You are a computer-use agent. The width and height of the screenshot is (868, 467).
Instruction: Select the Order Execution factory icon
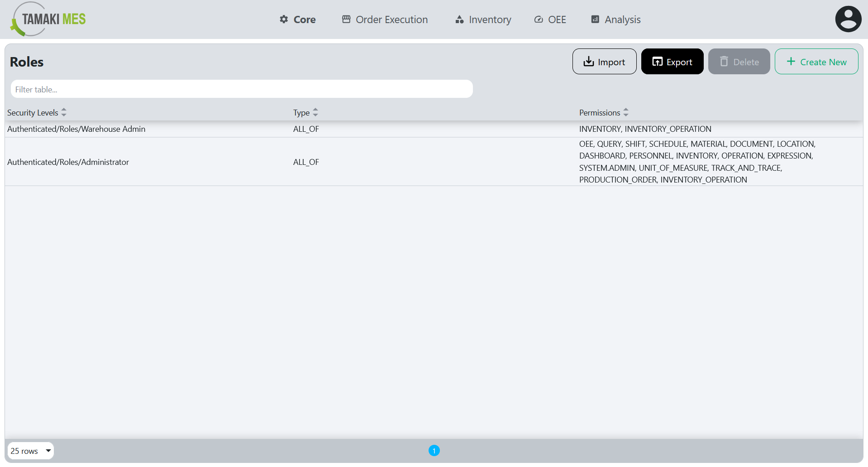pyautogui.click(x=346, y=19)
